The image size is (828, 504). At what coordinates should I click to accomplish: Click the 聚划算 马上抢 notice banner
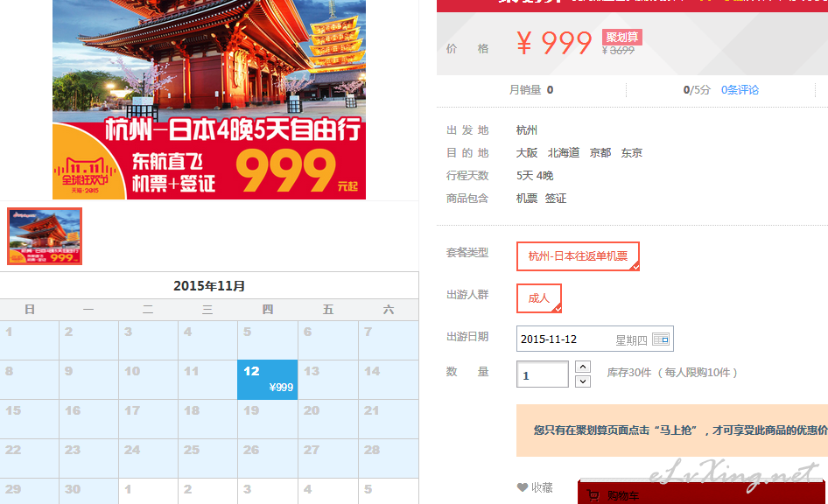click(672, 430)
